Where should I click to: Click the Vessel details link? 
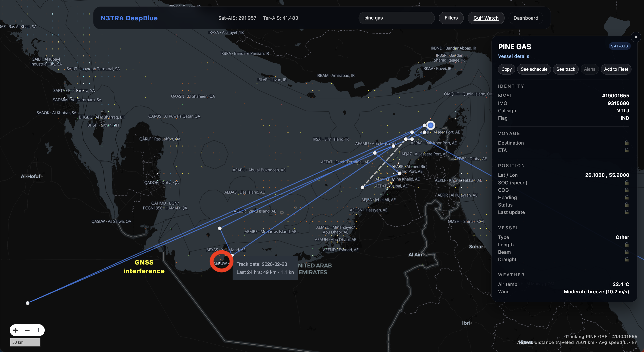coord(513,56)
